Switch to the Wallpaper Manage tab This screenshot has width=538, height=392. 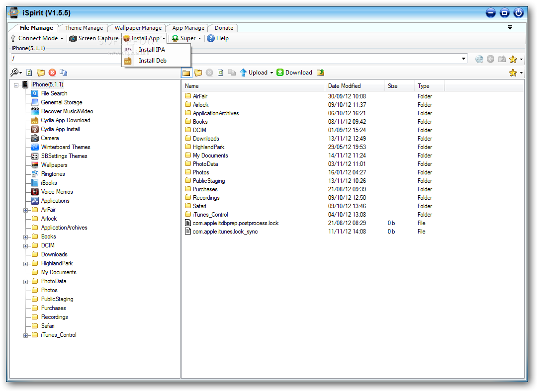(138, 28)
